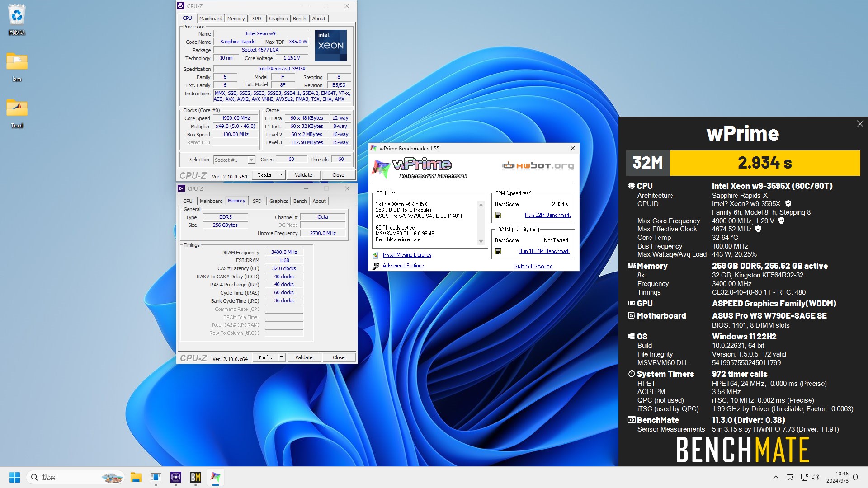Close the wPrime Benchmark window
Image resolution: width=868 pixels, height=488 pixels.
(572, 148)
